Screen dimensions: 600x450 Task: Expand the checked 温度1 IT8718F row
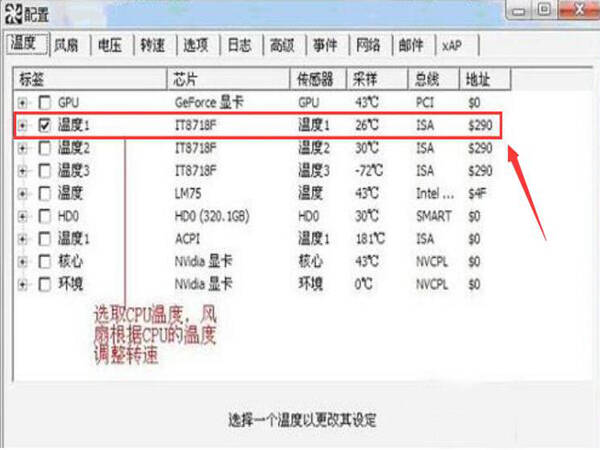coord(23,125)
